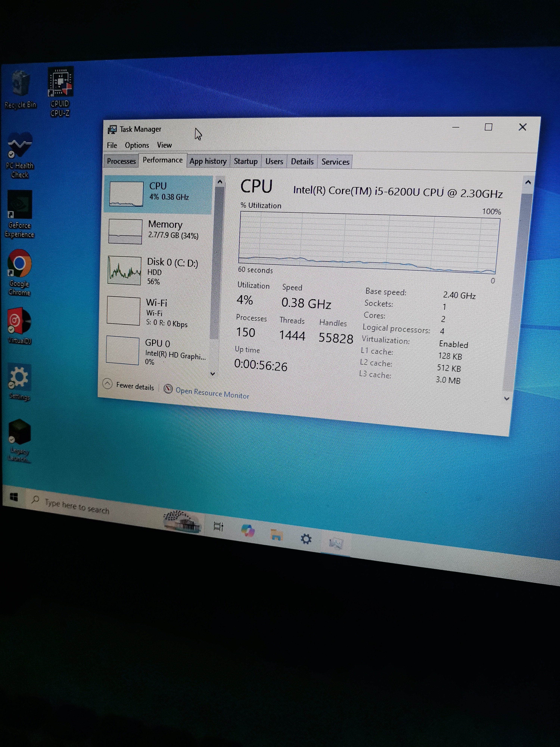Viewport: 560px width, 747px height.
Task: Select the CPU item in the performance sidebar
Action: click(158, 195)
